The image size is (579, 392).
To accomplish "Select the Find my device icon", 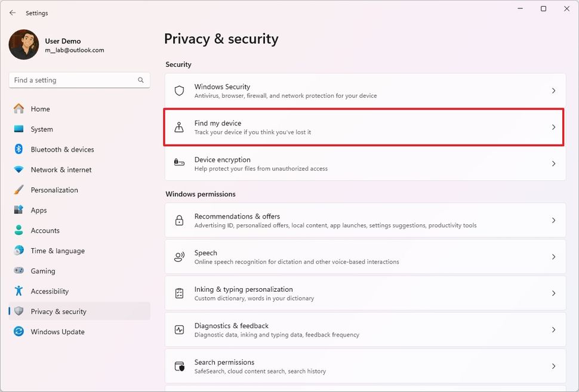I will (179, 126).
